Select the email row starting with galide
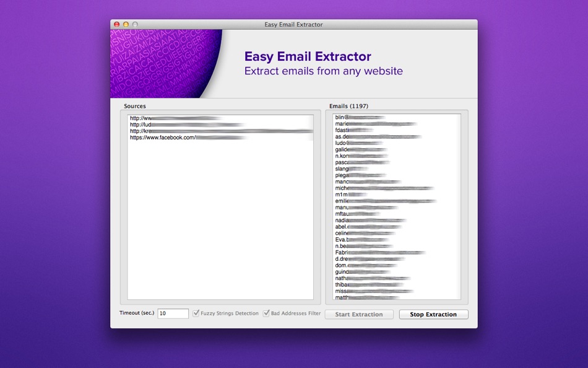Viewport: 588px width, 368px height. coord(397,149)
